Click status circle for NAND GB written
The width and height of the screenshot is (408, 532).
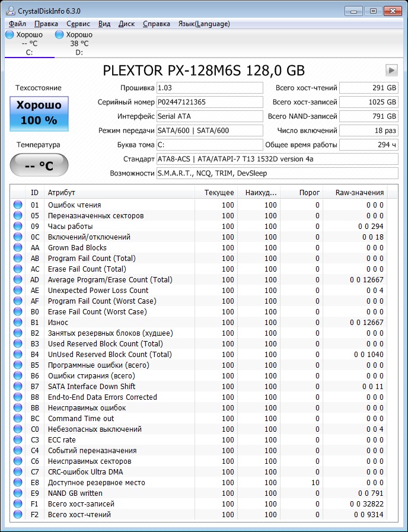coord(18,493)
